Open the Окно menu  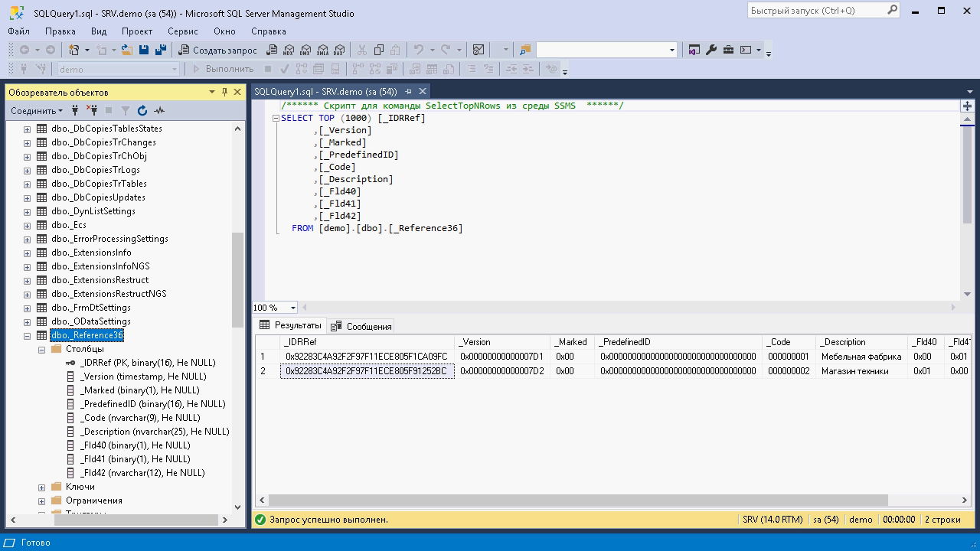224,31
